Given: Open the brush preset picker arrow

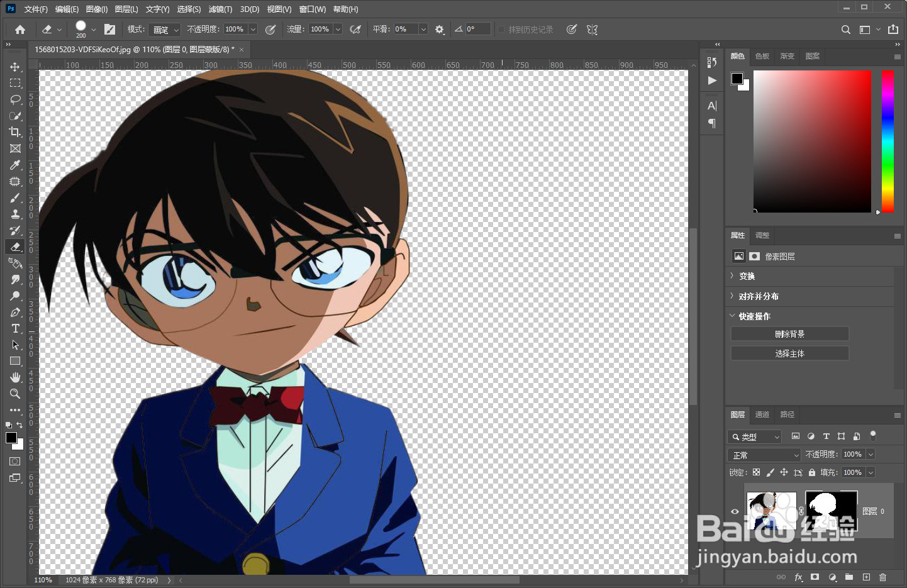Looking at the screenshot, I should (94, 30).
